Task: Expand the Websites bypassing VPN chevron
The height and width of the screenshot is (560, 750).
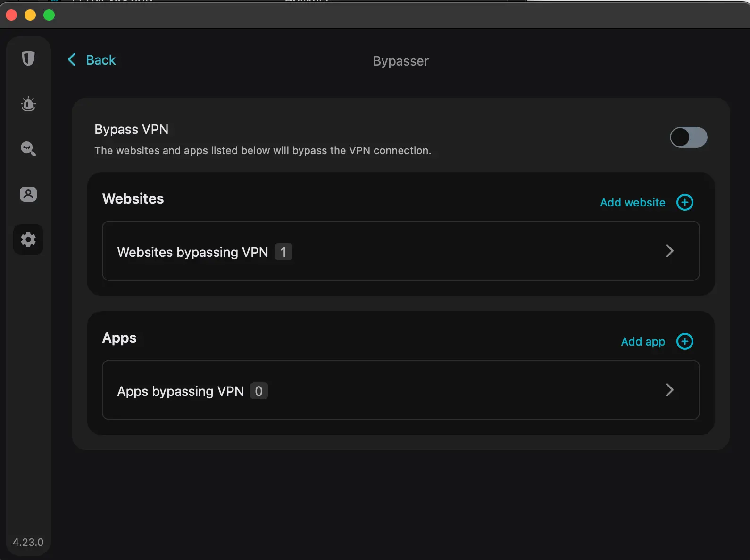Action: click(x=669, y=251)
